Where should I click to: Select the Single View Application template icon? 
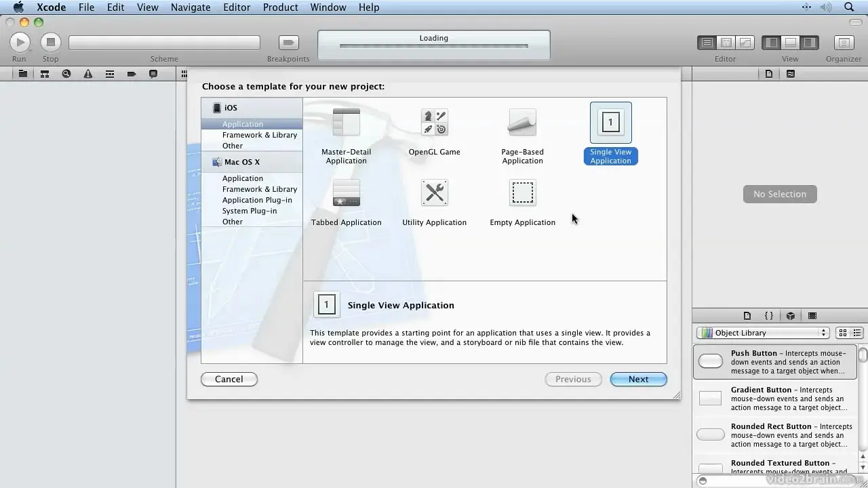[611, 123]
